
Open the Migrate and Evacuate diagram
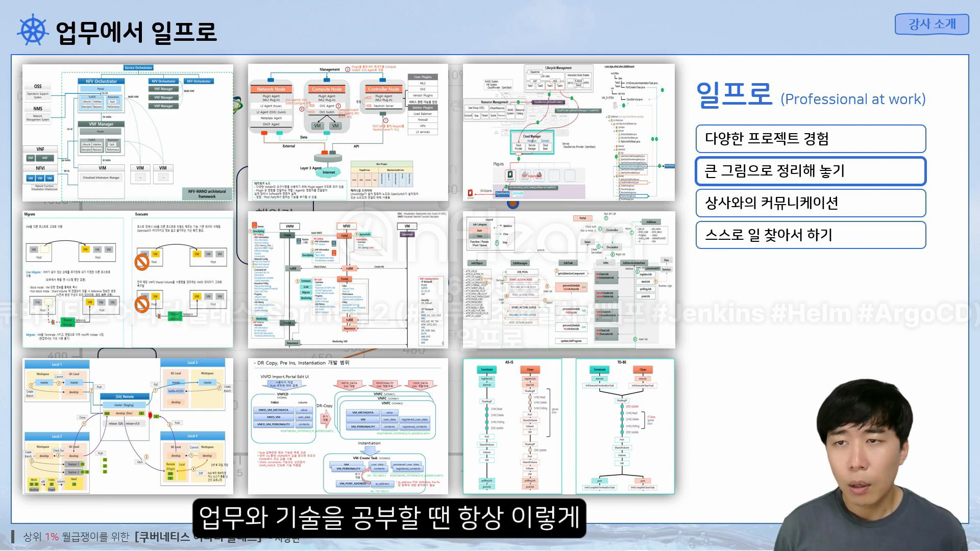point(128,279)
